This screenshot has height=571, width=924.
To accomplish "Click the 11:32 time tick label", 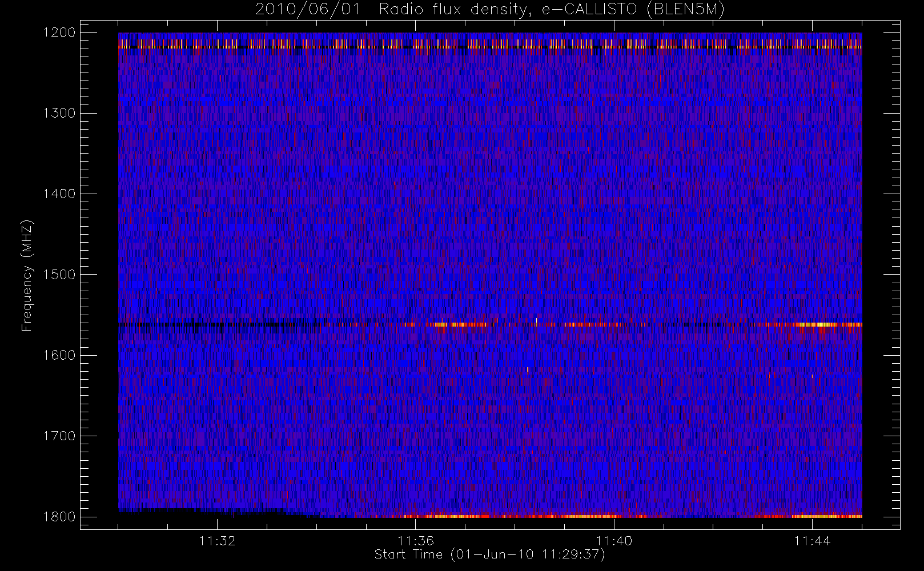I will [x=217, y=541].
